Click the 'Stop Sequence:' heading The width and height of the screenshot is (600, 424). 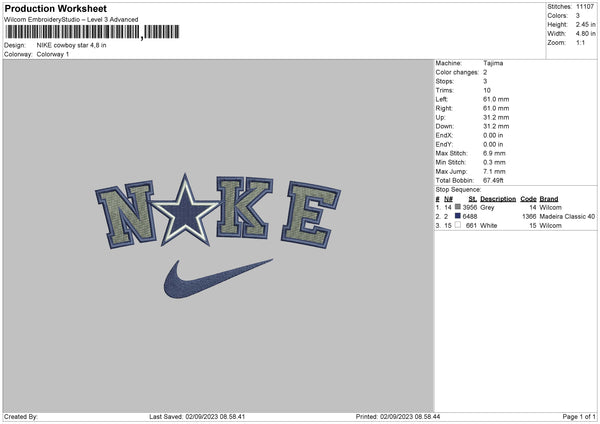pyautogui.click(x=458, y=189)
